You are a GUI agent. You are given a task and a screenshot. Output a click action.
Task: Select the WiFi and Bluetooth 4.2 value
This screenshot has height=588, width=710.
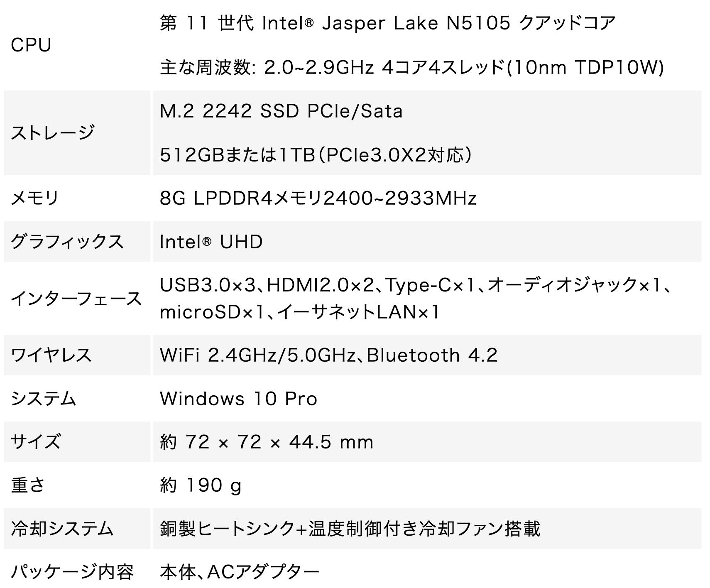(x=328, y=355)
